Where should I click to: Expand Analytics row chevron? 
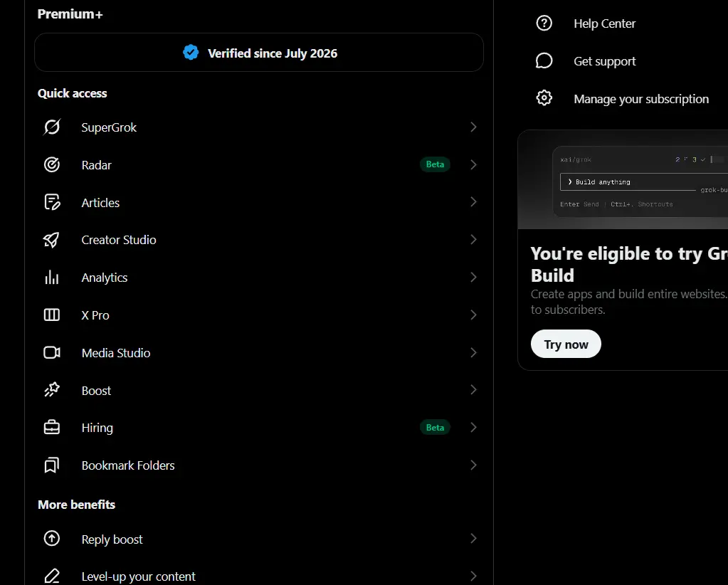click(473, 277)
